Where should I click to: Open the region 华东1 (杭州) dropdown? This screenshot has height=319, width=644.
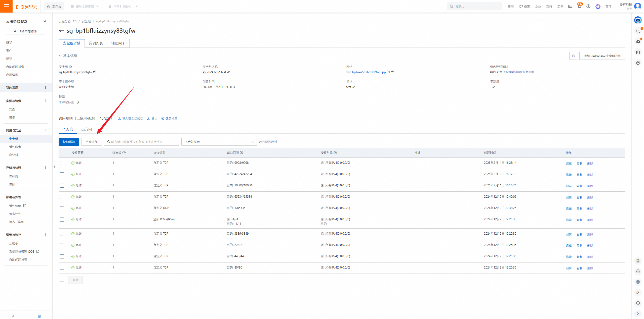(123, 7)
